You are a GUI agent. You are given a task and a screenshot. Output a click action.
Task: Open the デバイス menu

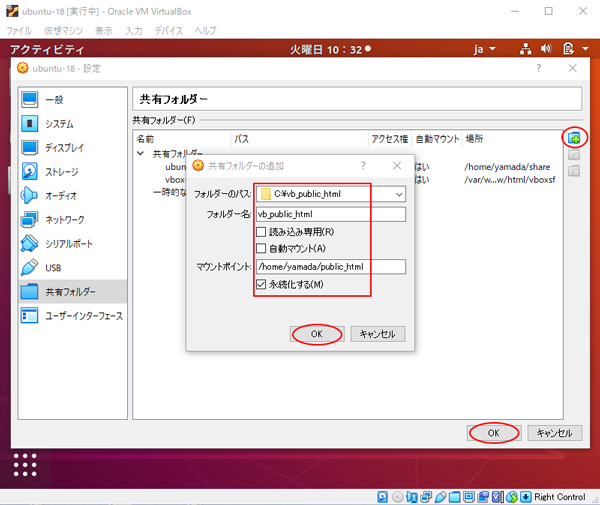(169, 31)
